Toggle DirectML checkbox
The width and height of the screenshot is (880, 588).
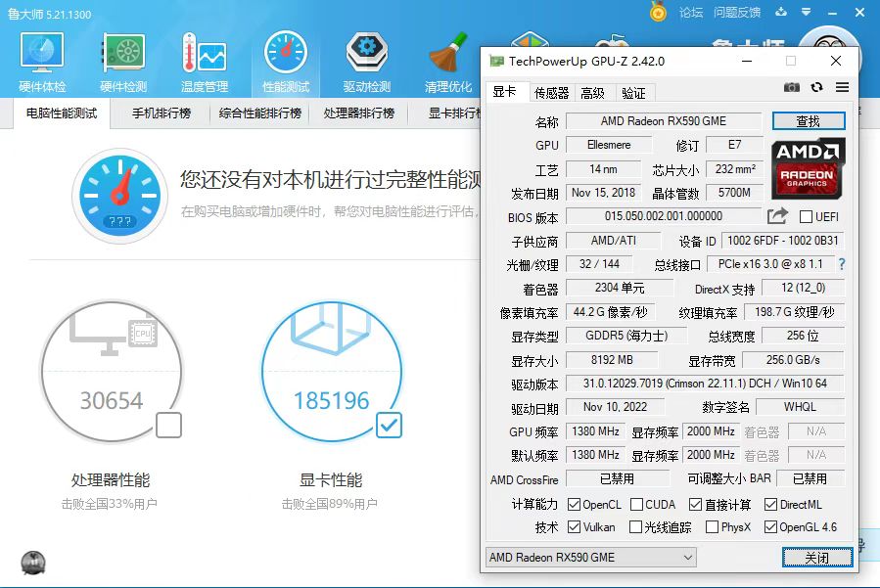tap(770, 505)
